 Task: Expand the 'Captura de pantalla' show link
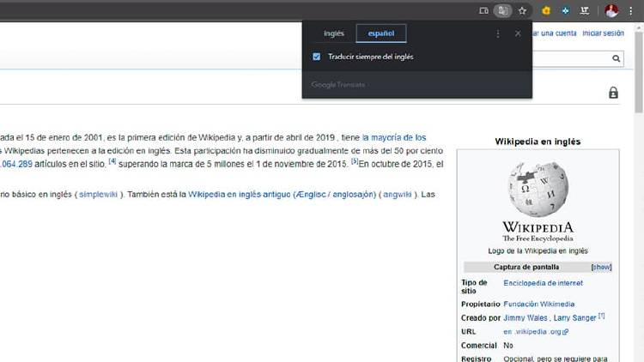click(601, 267)
